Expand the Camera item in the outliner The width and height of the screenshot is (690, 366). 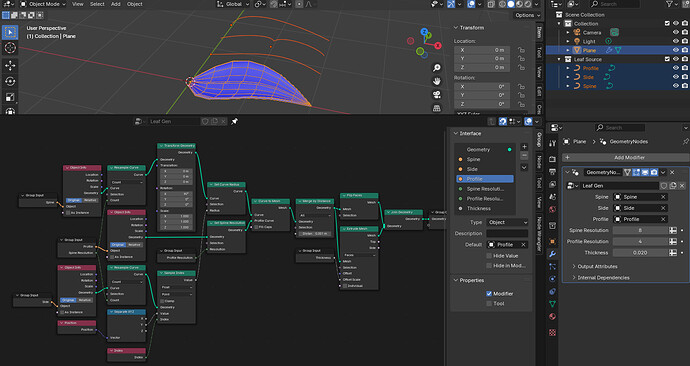click(x=568, y=33)
